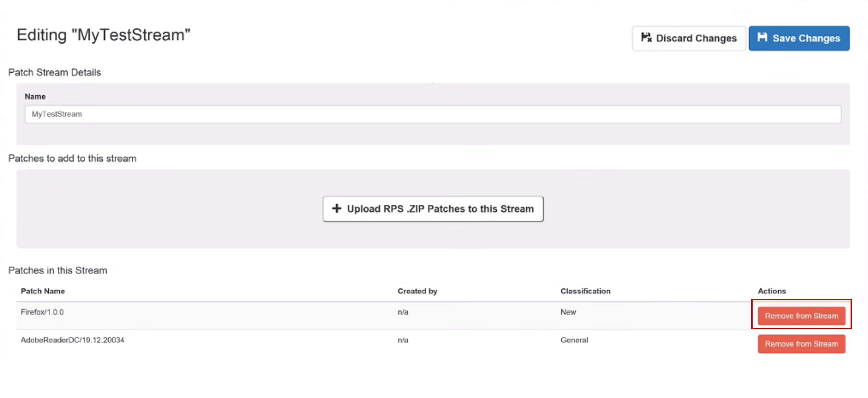Click the Created by column header
The height and width of the screenshot is (398, 868).
[417, 291]
